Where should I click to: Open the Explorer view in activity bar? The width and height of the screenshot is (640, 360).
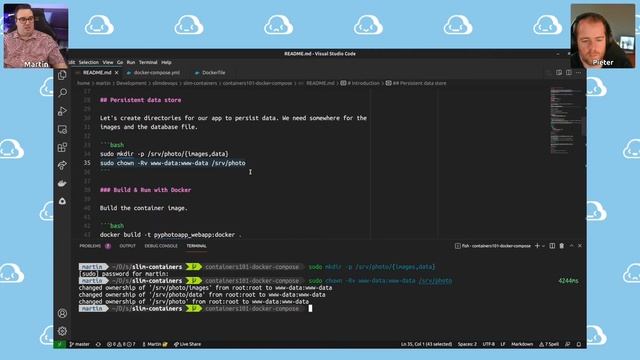pos(62,75)
